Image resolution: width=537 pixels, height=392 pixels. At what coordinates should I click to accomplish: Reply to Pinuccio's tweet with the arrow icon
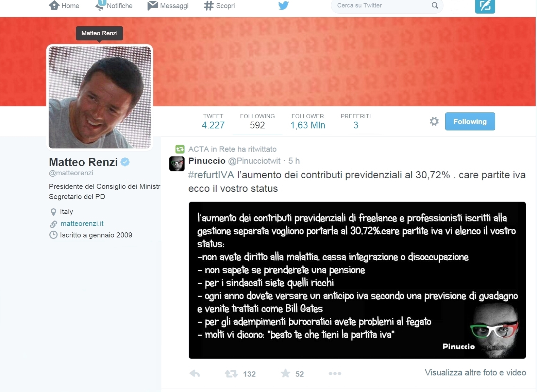195,374
